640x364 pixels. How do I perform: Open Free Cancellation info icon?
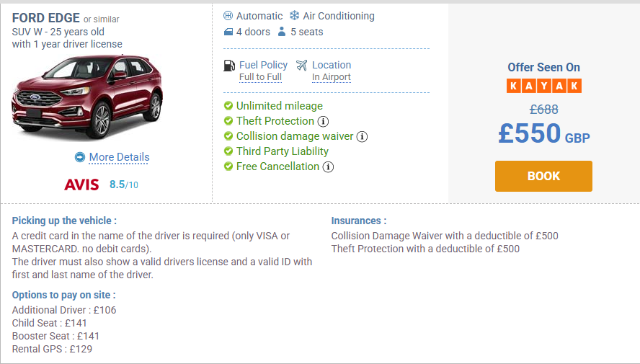coord(329,167)
